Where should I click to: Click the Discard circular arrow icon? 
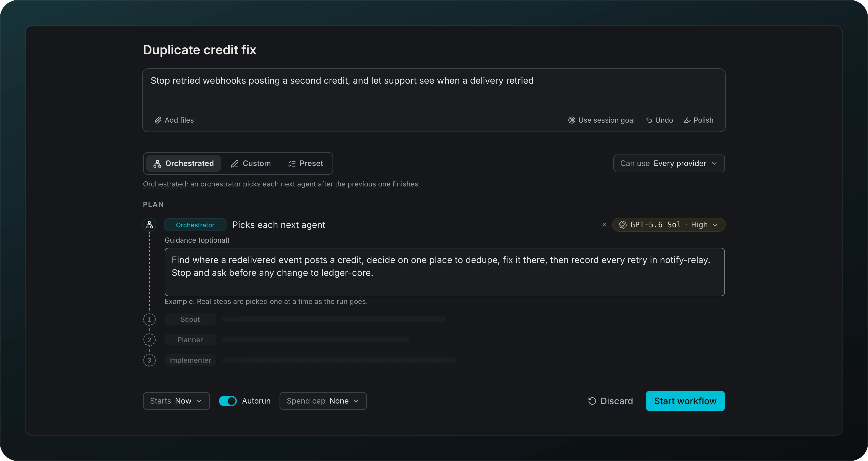coord(592,401)
